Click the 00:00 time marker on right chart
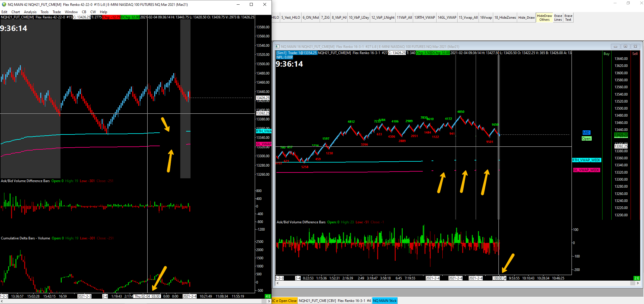The height and width of the screenshot is (304, 644). (498, 278)
